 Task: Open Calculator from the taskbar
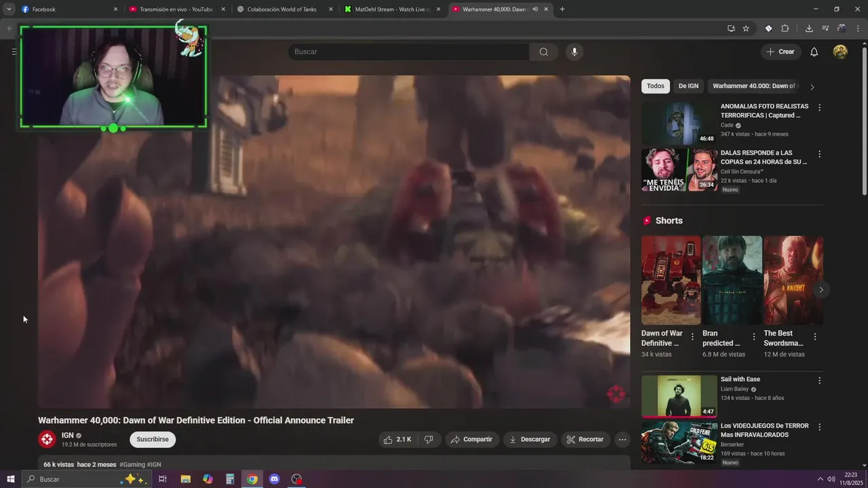(230, 479)
